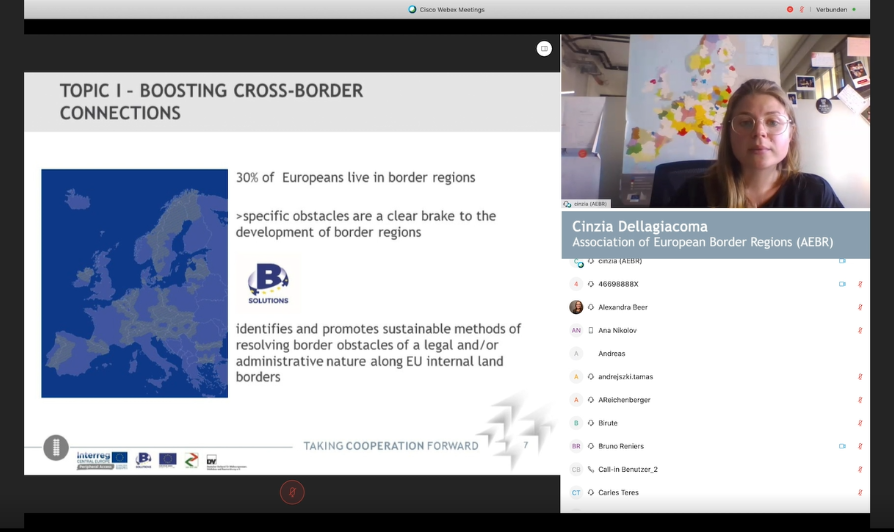Screen dimensions: 894x532
Task: Click the camera icon of cinzia (AEBR) row
Action: click(x=842, y=261)
